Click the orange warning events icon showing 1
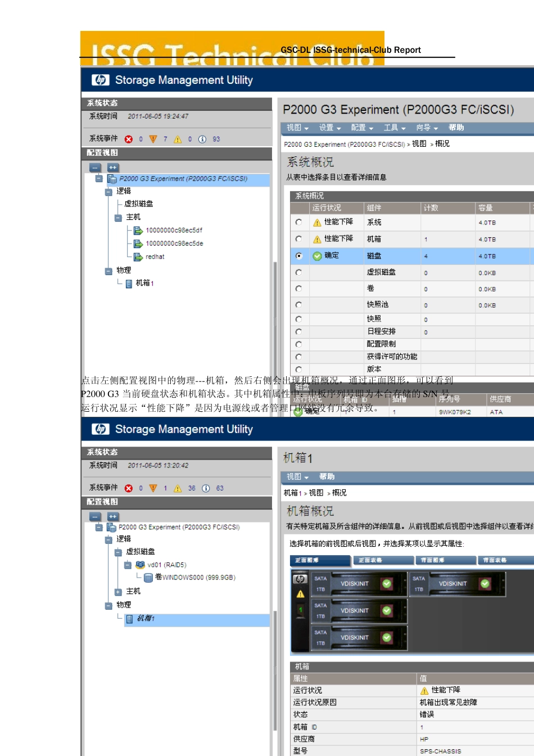This screenshot has height=756, width=534. pyautogui.click(x=153, y=488)
